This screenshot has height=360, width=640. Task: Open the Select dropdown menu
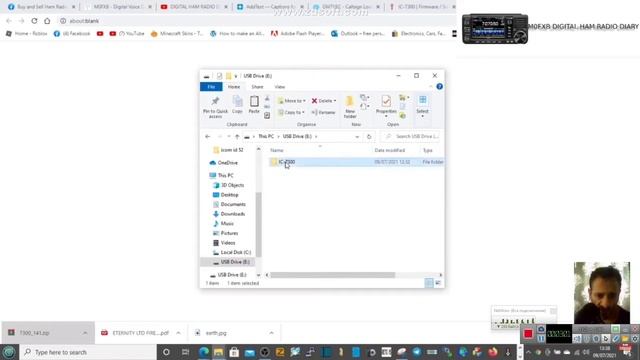pyautogui.click(x=422, y=106)
